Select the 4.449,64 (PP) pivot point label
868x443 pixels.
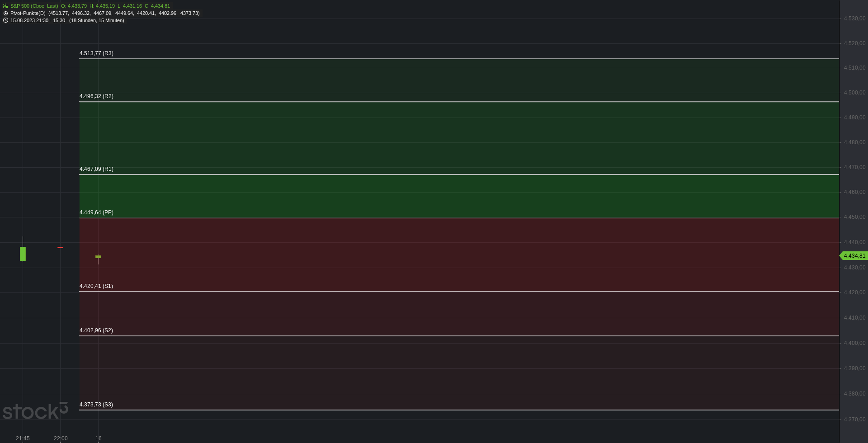pyautogui.click(x=96, y=212)
